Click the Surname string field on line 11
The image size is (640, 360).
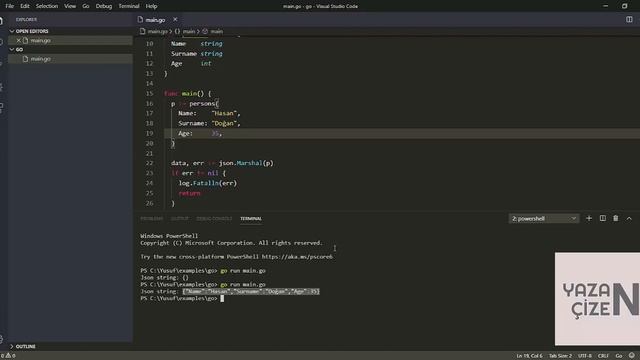click(x=197, y=53)
